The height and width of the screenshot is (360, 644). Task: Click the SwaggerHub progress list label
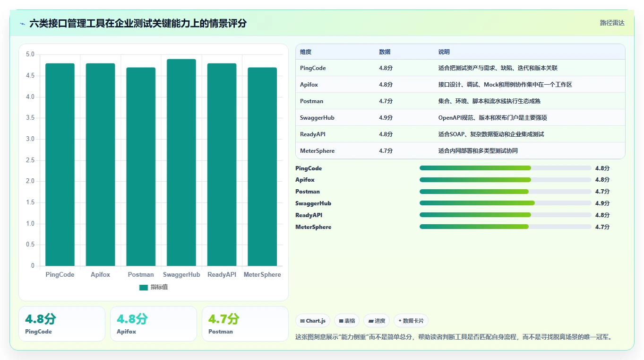pyautogui.click(x=313, y=203)
